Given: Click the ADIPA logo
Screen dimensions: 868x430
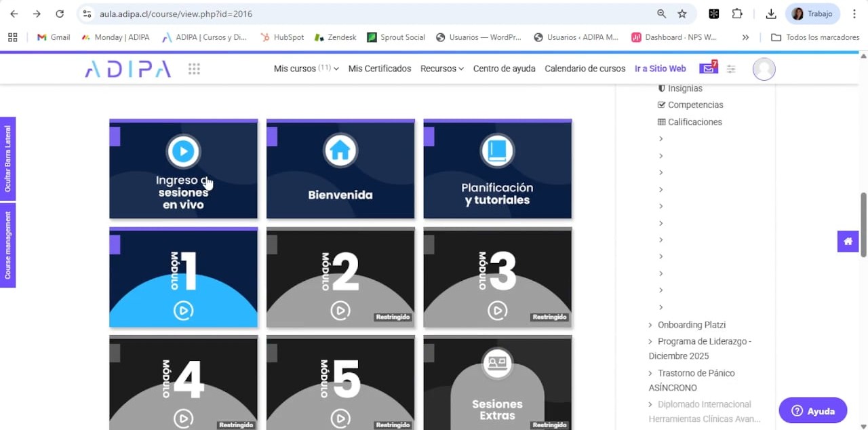Looking at the screenshot, I should (x=127, y=69).
